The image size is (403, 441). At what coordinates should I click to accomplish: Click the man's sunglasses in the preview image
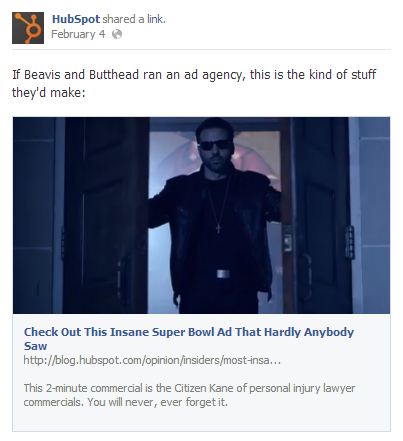tap(214, 145)
